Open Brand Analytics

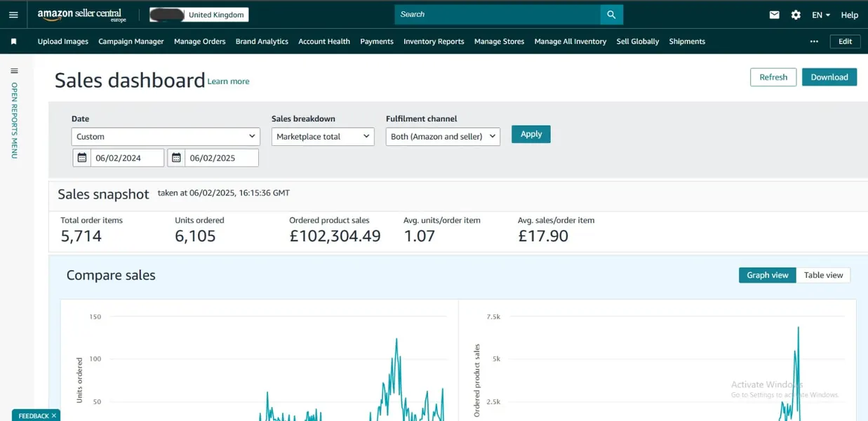(x=262, y=41)
